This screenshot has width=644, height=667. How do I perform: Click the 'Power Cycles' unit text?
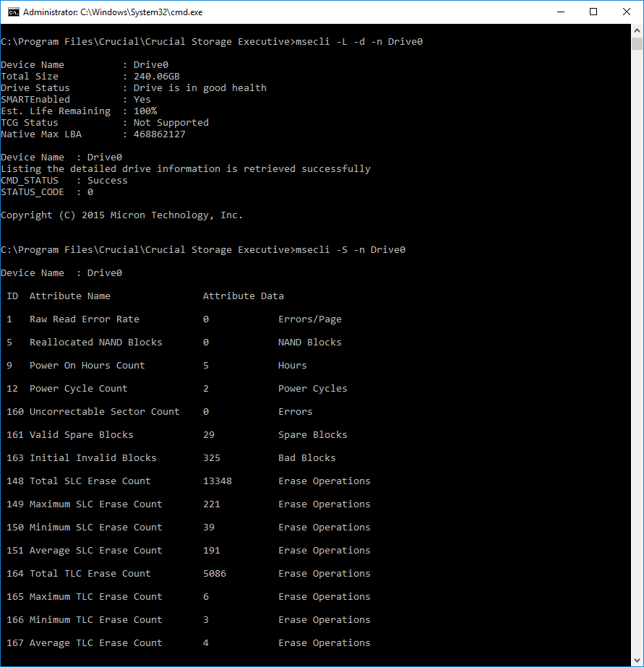click(313, 389)
